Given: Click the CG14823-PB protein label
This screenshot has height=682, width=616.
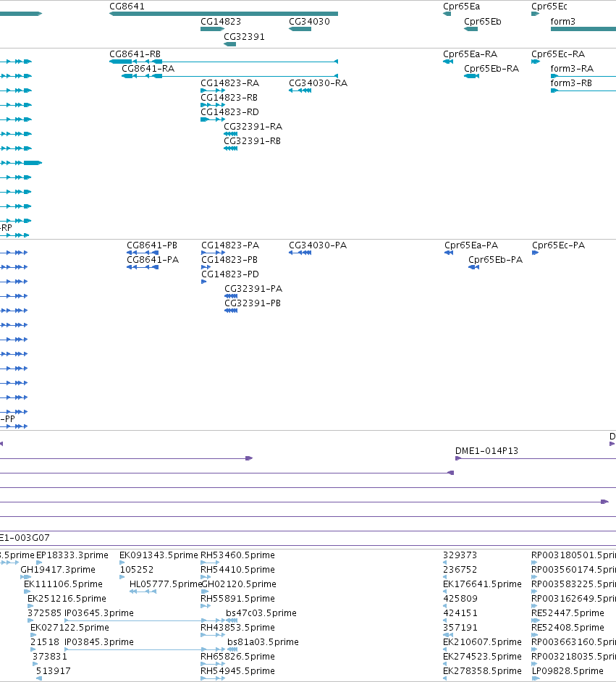Looking at the screenshot, I should 229,260.
